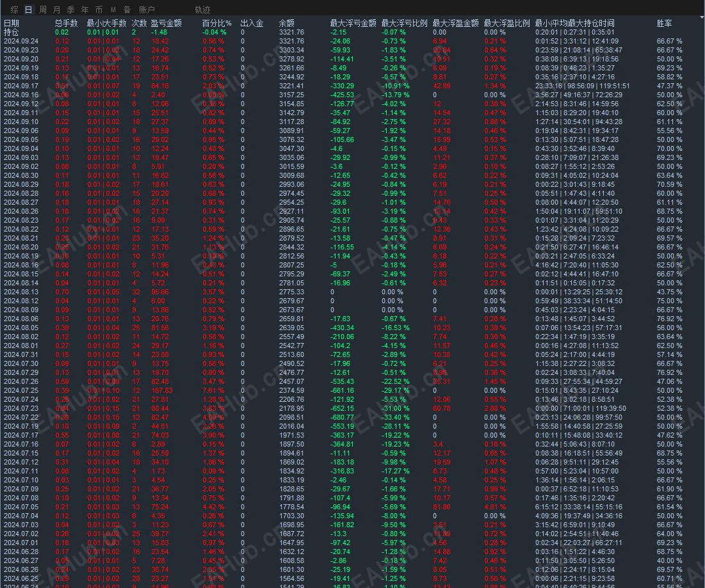Viewport: 705px width, 588px height.
Task: Click floating profit 81.86 in the 2024.07.05 row
Action: pos(442,507)
